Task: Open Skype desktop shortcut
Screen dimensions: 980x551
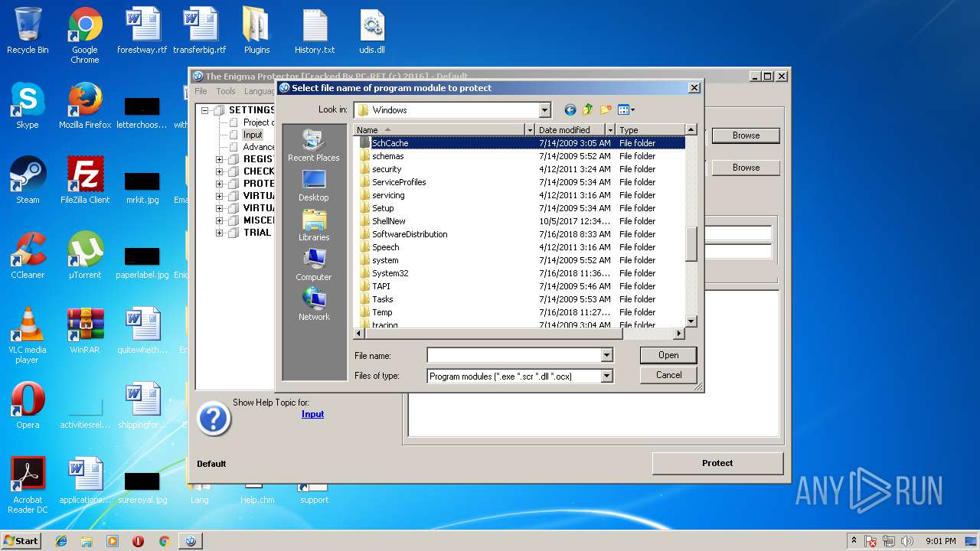Action: [28, 106]
